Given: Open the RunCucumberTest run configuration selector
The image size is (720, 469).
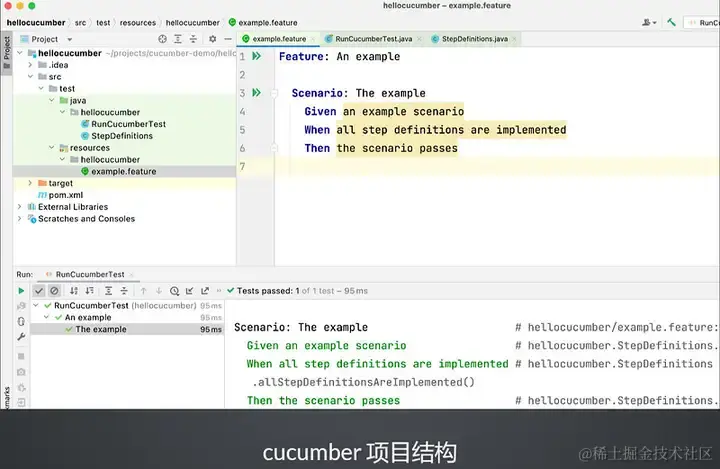Looking at the screenshot, I should point(702,22).
